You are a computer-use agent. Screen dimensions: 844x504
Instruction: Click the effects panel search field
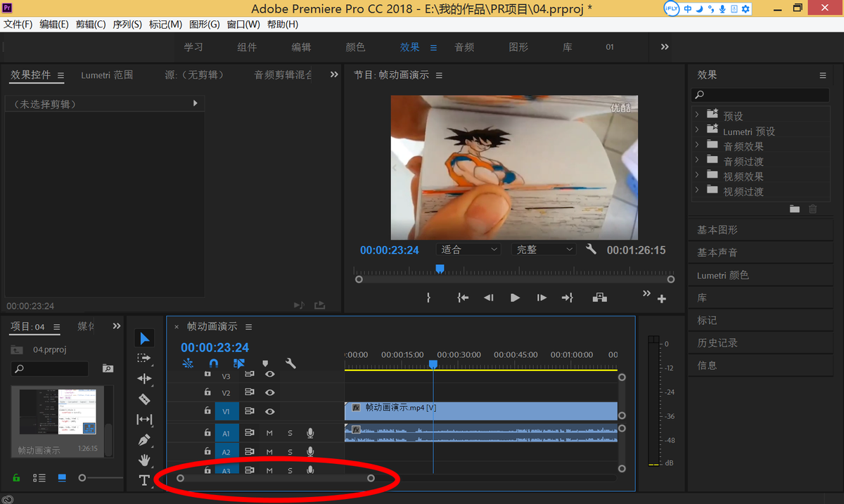click(x=760, y=95)
